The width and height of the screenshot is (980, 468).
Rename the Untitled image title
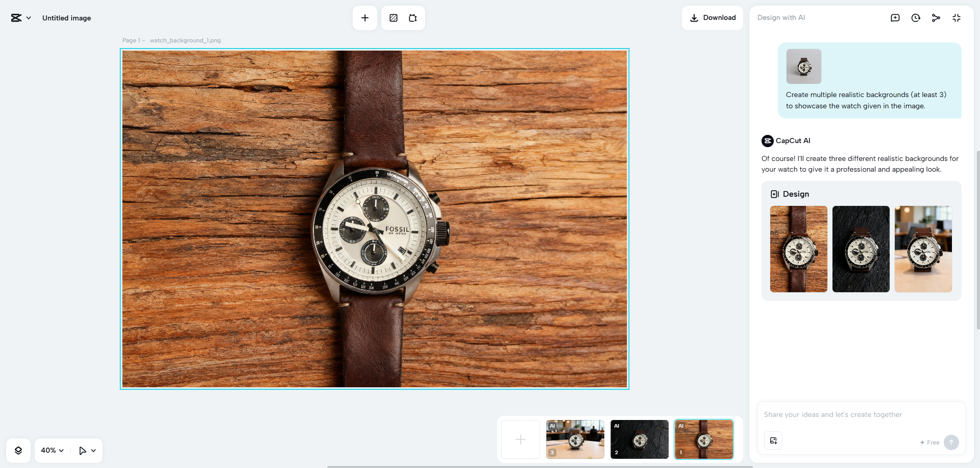pyautogui.click(x=66, y=18)
